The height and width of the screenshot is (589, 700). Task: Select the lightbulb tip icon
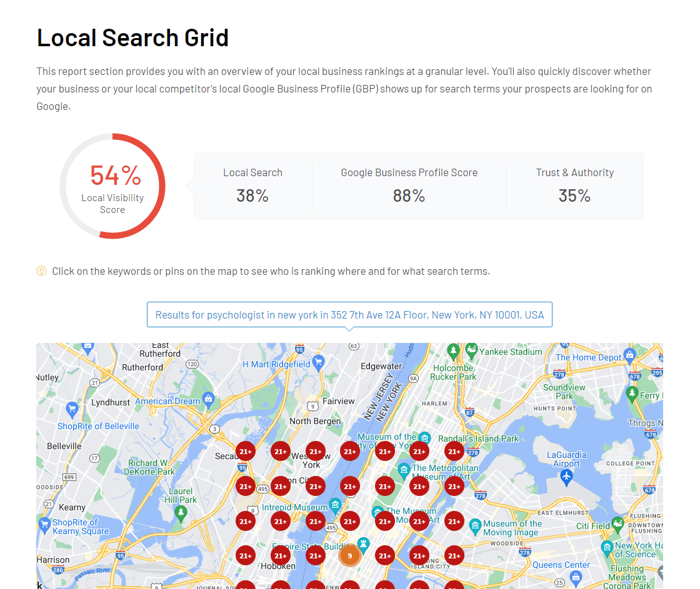click(x=42, y=271)
